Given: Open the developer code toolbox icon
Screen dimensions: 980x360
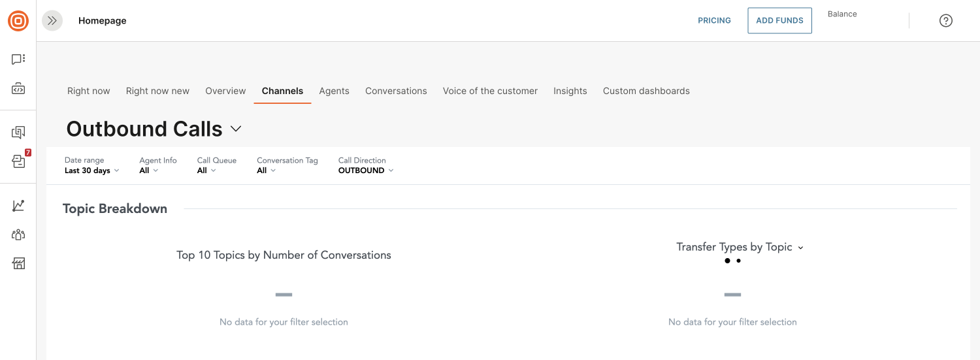Looking at the screenshot, I should [x=18, y=89].
